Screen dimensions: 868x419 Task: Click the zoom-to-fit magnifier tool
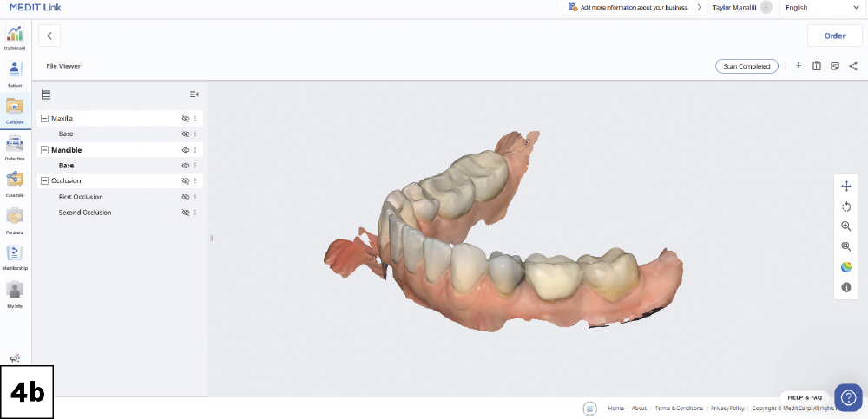pyautogui.click(x=846, y=246)
